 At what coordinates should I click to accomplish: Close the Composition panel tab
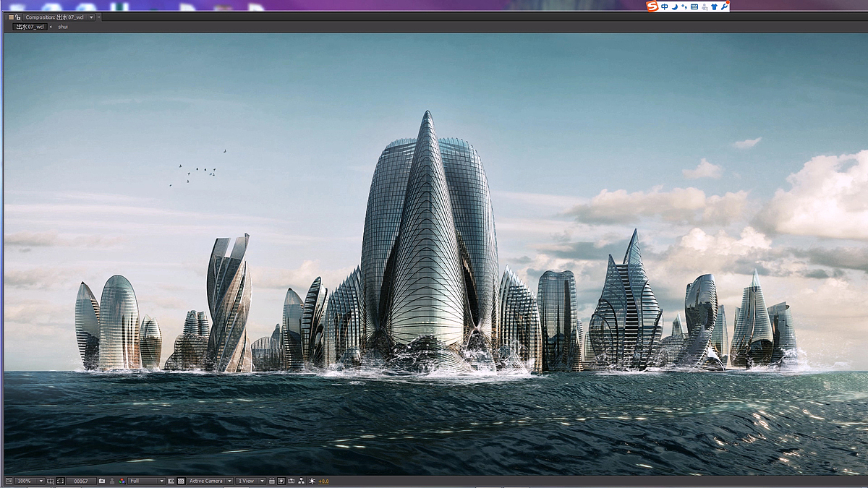[98, 17]
